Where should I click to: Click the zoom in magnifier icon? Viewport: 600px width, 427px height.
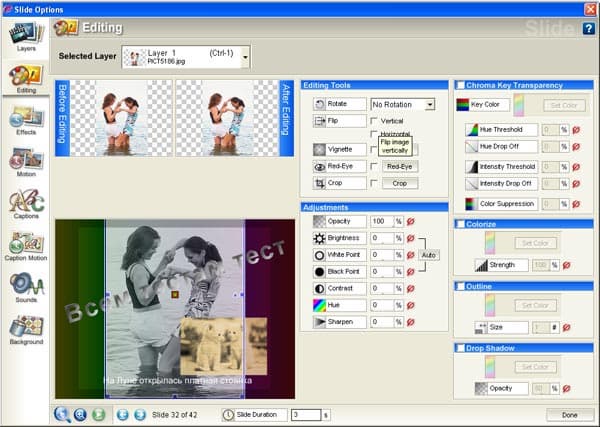pyautogui.click(x=80, y=414)
